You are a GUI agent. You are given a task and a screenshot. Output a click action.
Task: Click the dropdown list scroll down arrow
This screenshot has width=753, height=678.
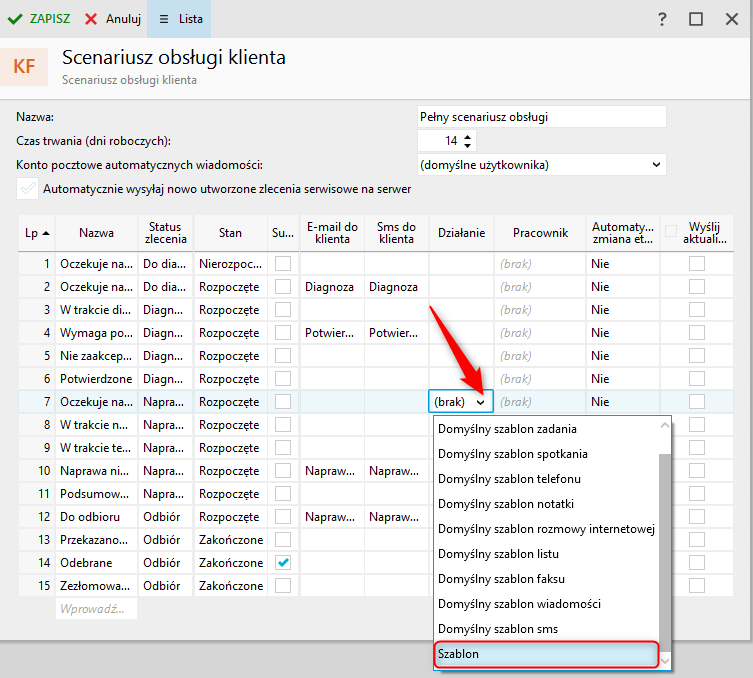[665, 661]
